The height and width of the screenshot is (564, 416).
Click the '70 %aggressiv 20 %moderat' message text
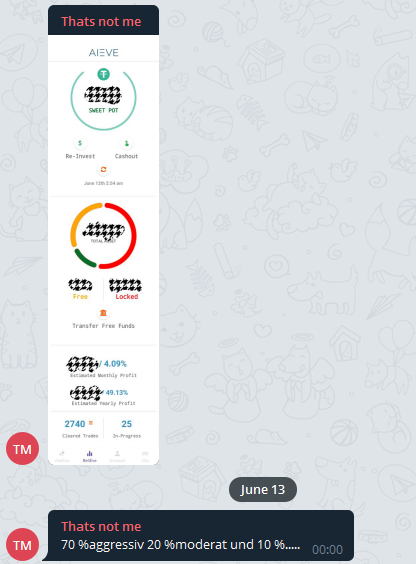point(180,545)
